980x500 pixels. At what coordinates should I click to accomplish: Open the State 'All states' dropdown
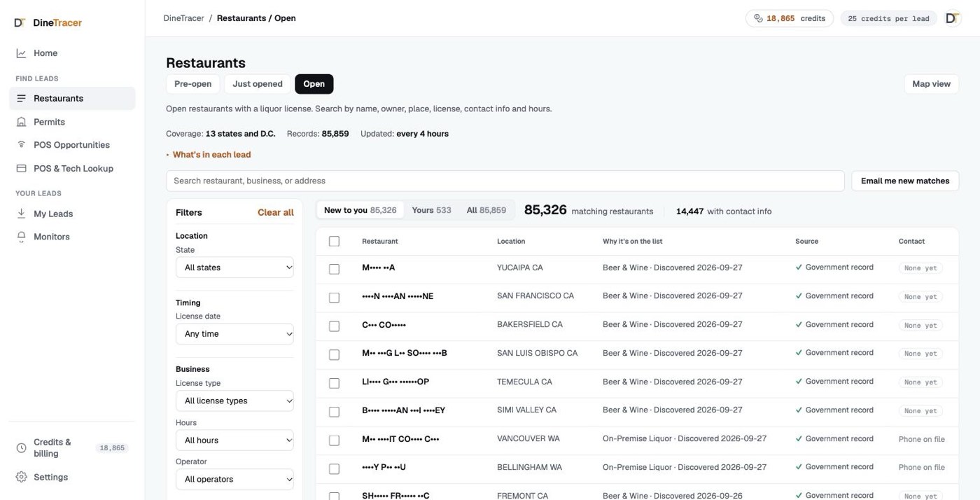point(234,268)
